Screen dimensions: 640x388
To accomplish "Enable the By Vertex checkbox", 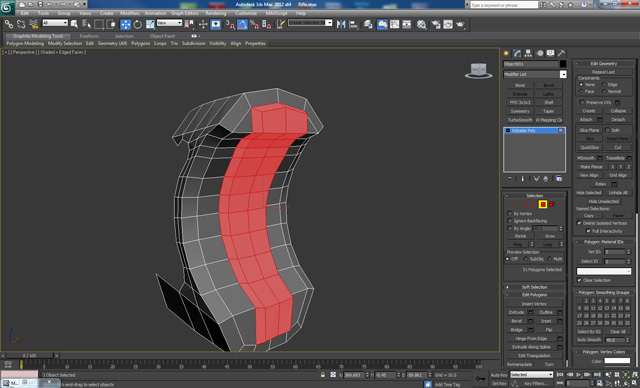I will click(x=510, y=213).
